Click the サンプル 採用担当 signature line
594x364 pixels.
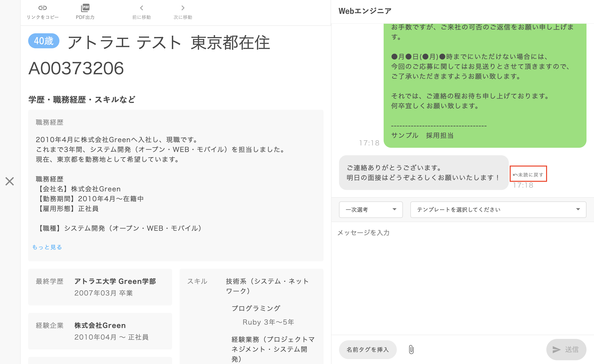click(422, 136)
